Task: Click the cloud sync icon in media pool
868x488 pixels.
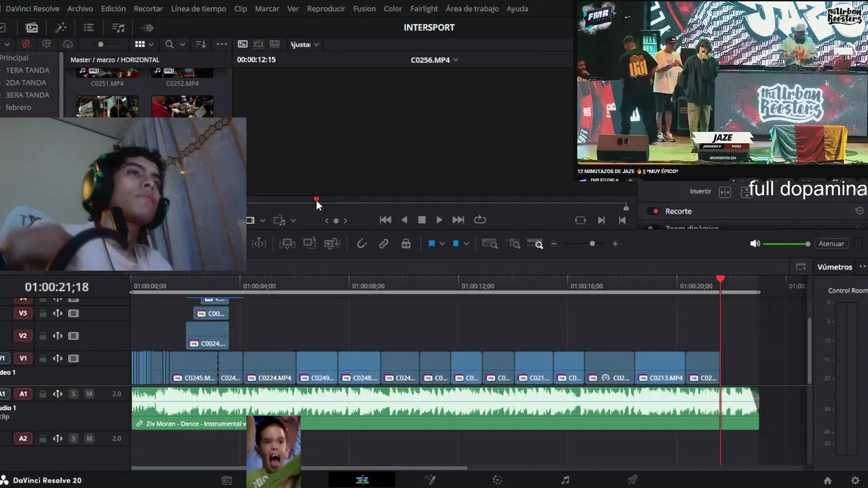Action: pos(67,44)
